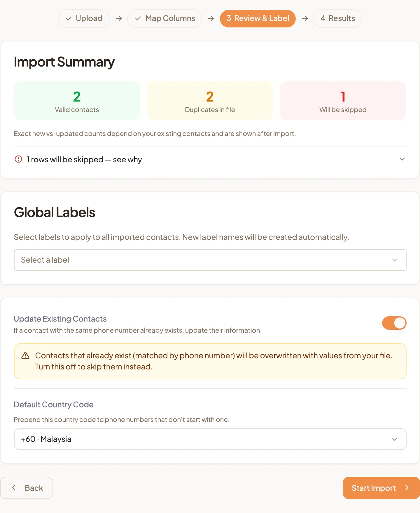Expand the skipped rows details chevron
Viewport: 420px width, 513px height.
[x=402, y=159]
